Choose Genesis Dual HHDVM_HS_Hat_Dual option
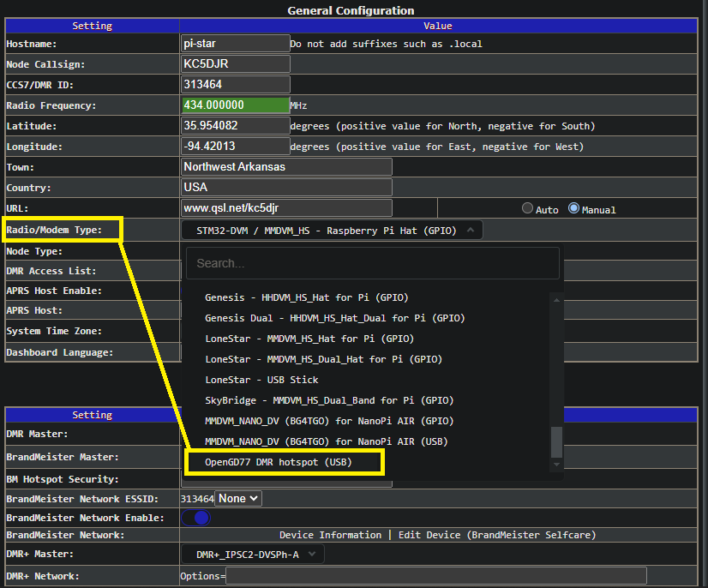The width and height of the screenshot is (708, 588). tap(334, 318)
